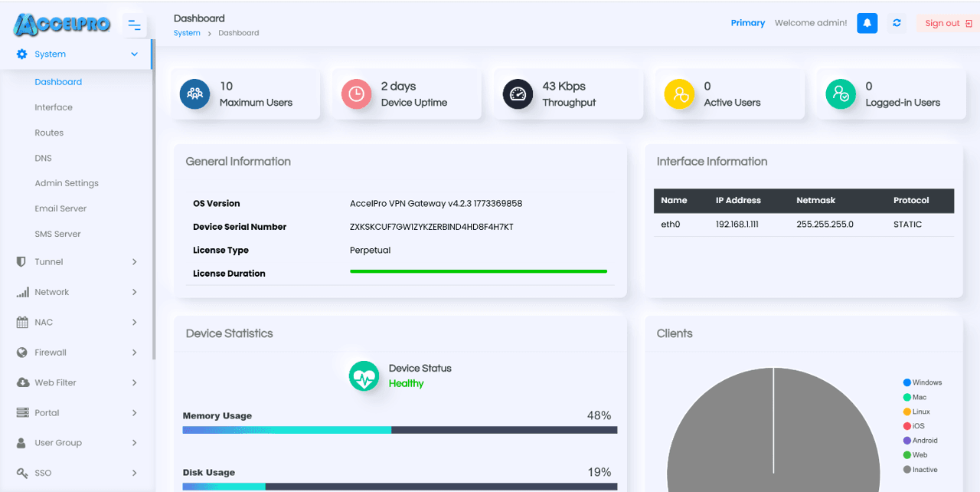The height and width of the screenshot is (492, 980).
Task: Open notifications bell icon
Action: [x=867, y=23]
